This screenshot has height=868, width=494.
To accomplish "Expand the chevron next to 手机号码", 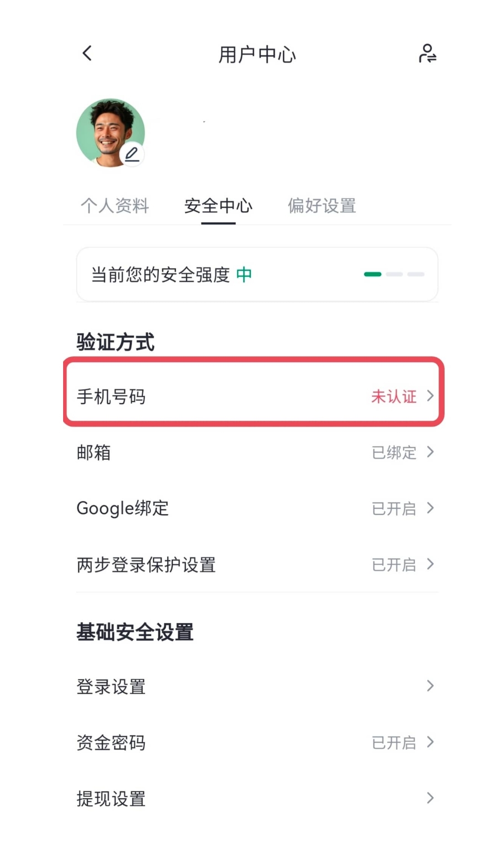I will (x=430, y=396).
